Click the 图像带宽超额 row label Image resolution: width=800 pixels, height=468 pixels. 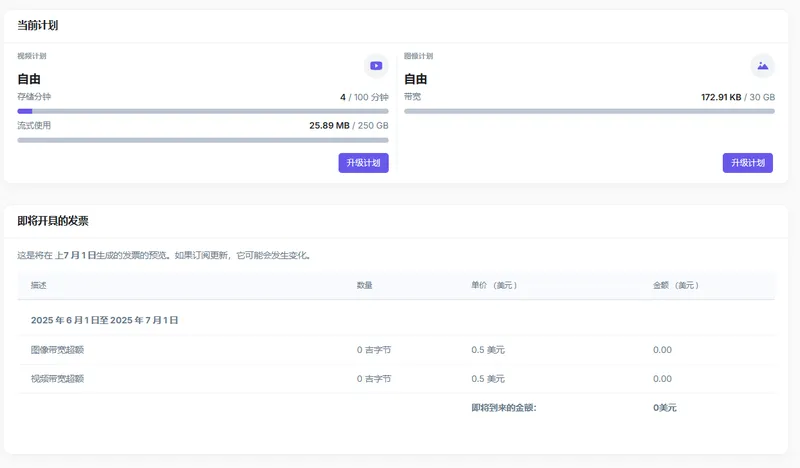[x=57, y=350]
